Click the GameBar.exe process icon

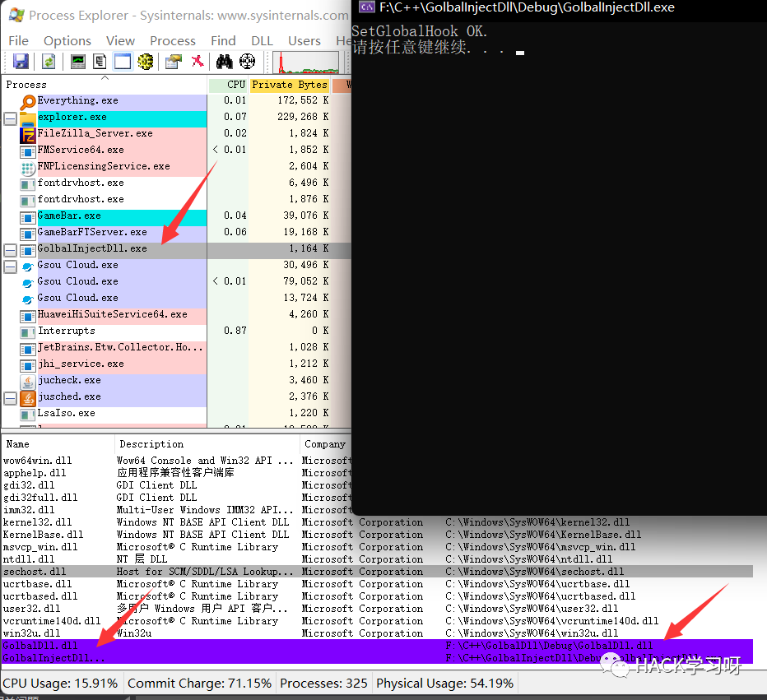click(x=28, y=217)
